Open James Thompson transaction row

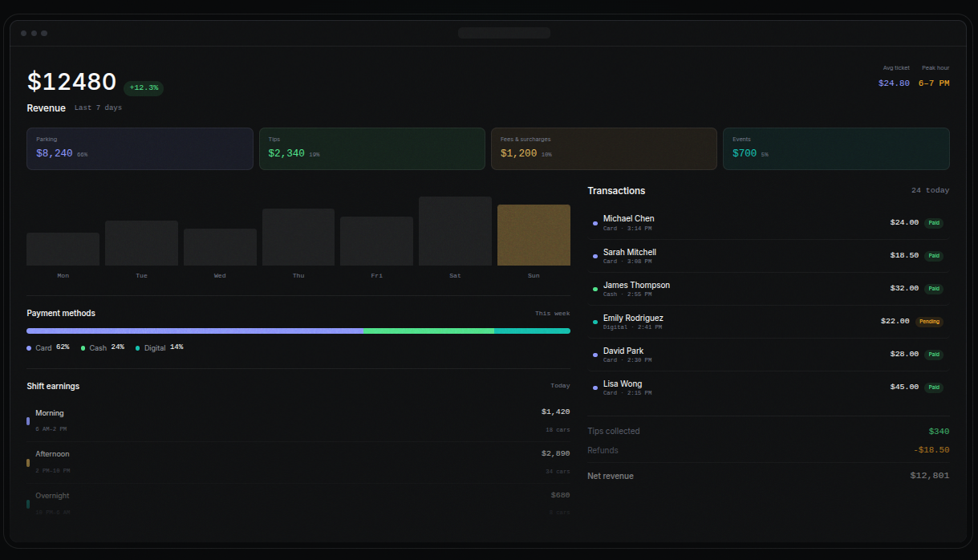click(x=768, y=289)
